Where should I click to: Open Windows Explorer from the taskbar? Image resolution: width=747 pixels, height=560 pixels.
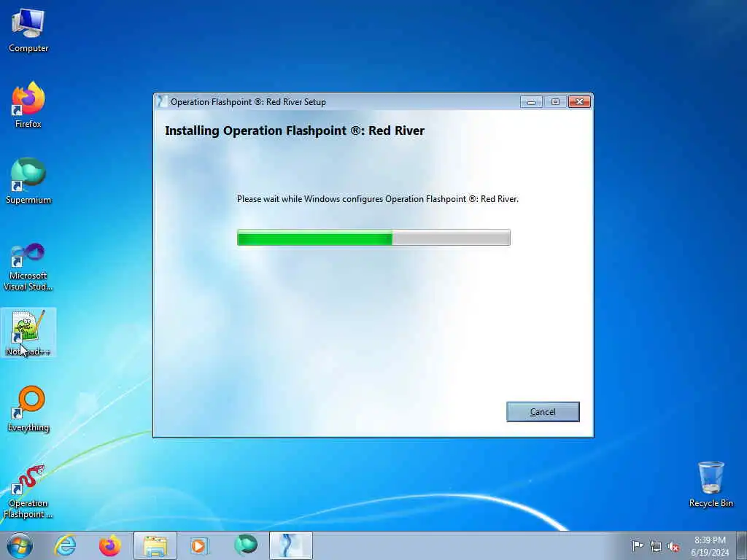155,545
